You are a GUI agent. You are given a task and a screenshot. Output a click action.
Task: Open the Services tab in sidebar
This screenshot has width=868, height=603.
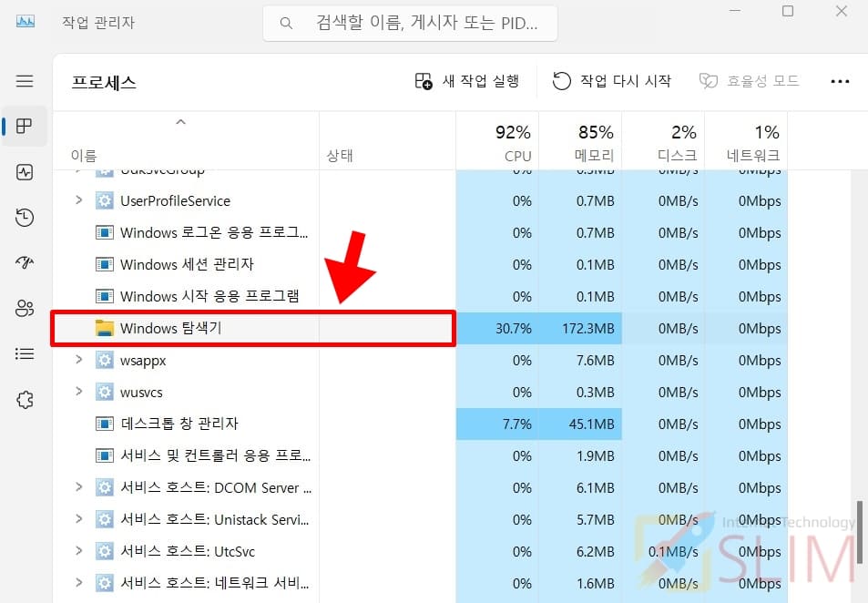pos(25,399)
